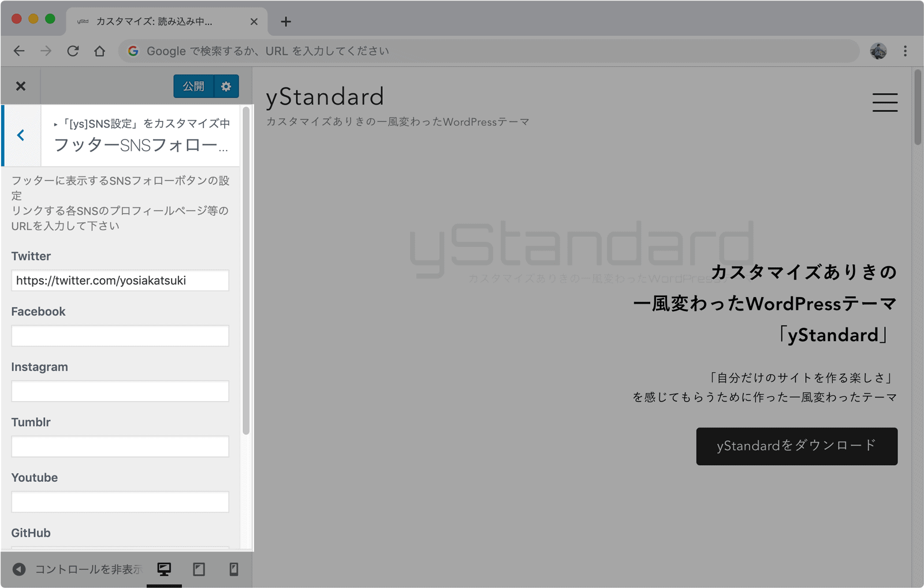Go back with the blue chevron arrow
This screenshot has width=924, height=588.
21,136
